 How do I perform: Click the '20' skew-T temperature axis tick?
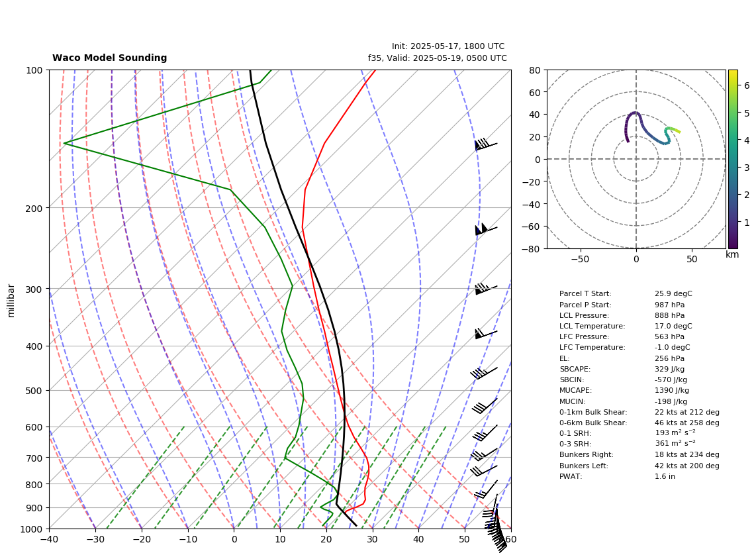[x=326, y=539]
